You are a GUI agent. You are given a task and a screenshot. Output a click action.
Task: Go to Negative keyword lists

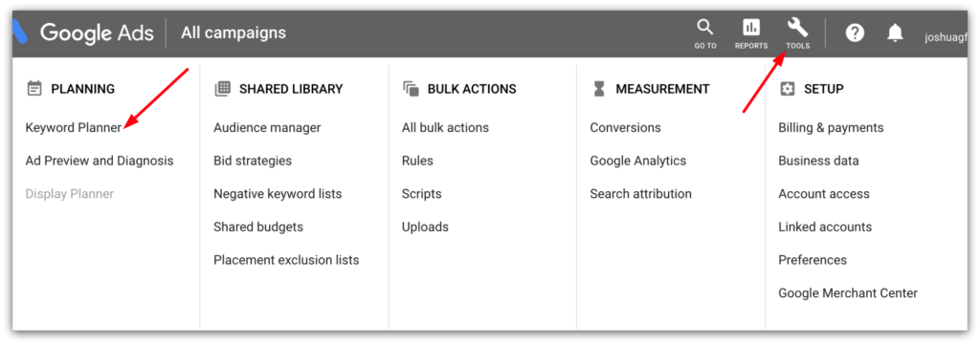278,194
